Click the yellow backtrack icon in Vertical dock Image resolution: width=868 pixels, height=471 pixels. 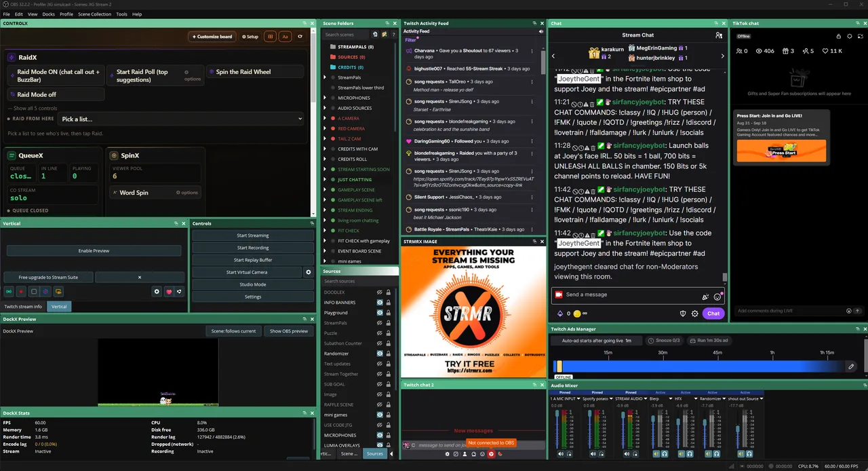pyautogui.click(x=58, y=292)
